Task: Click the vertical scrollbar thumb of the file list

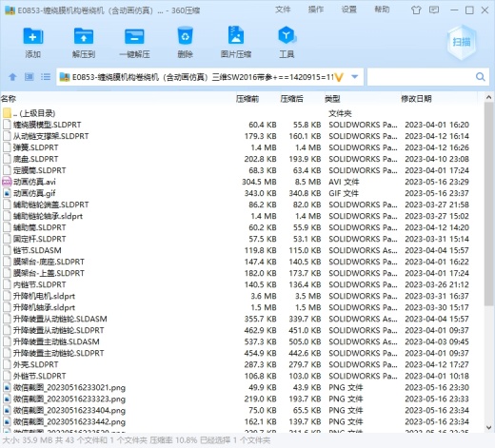Action: [489, 204]
